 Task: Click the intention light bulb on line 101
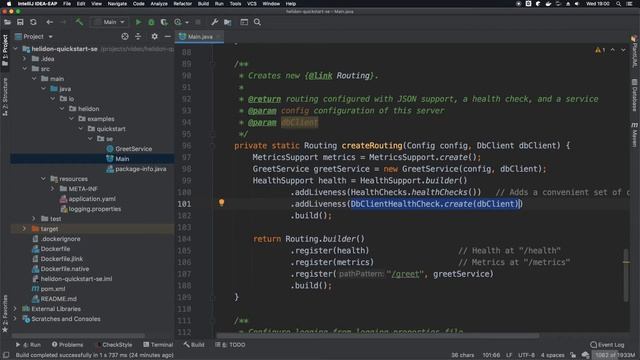coord(221,202)
